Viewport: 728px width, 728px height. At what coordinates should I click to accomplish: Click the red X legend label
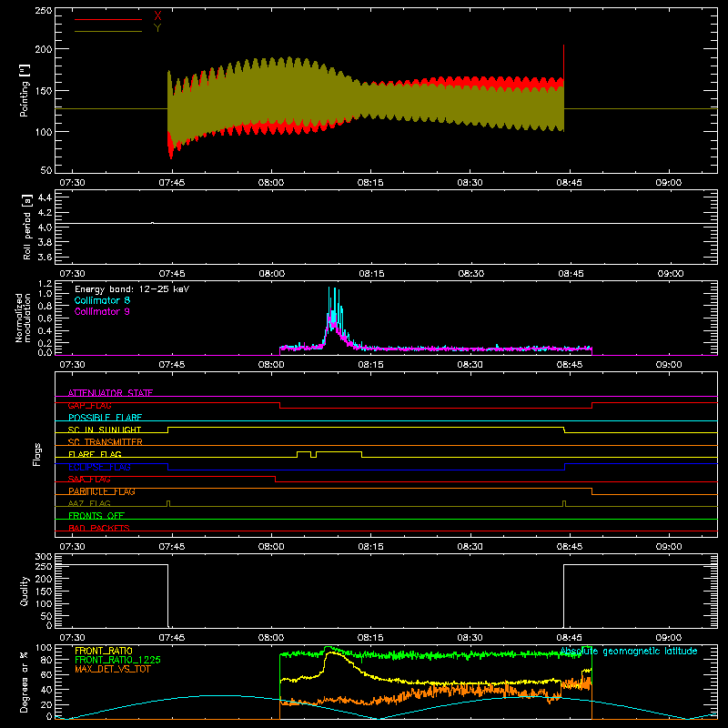coord(157,16)
